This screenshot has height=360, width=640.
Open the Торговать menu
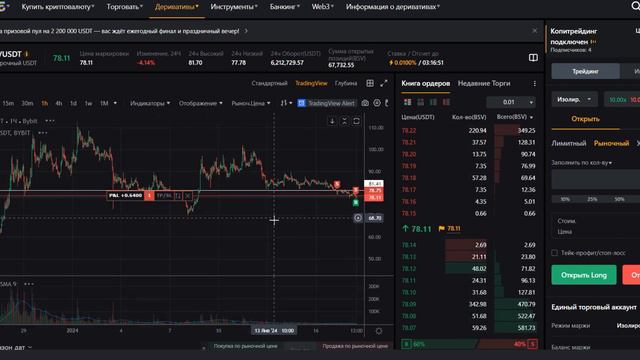pyautogui.click(x=124, y=7)
